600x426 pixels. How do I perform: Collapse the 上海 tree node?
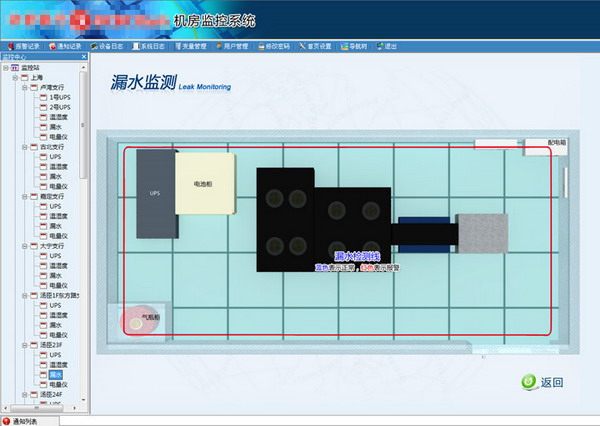16,77
